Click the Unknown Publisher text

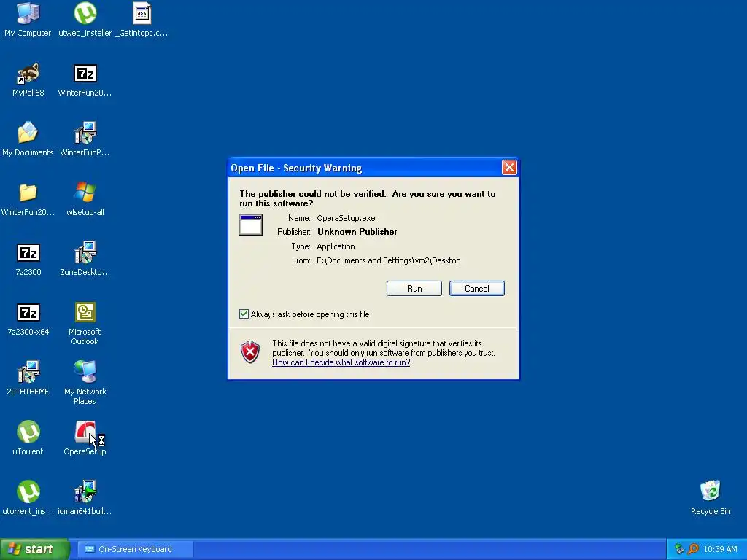[x=357, y=232]
